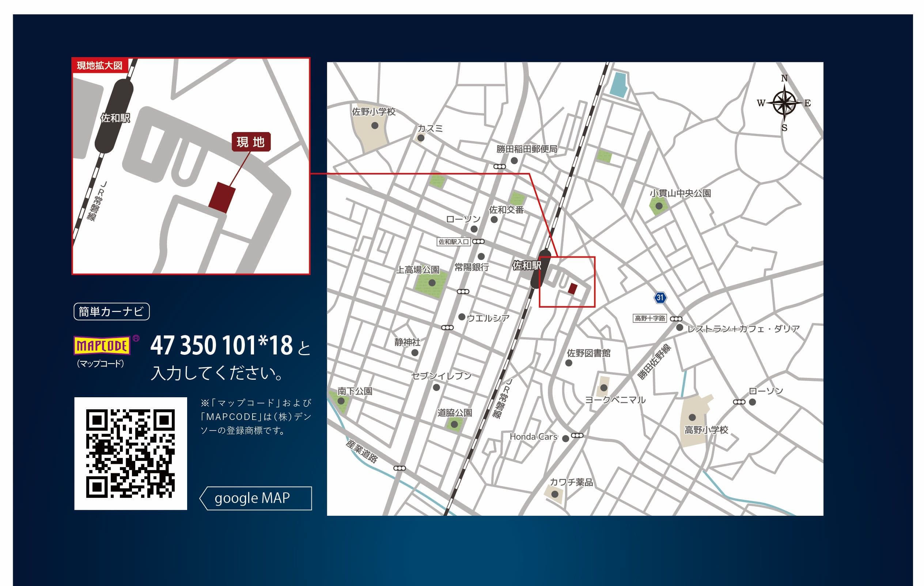Click the 佐和駅入口 intersection label
924x586 pixels.
pos(454,242)
